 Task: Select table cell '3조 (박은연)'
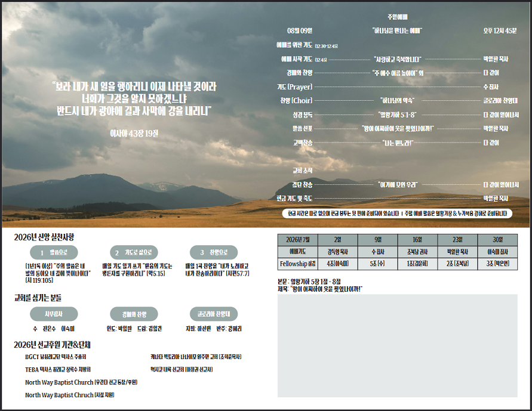[x=497, y=264]
